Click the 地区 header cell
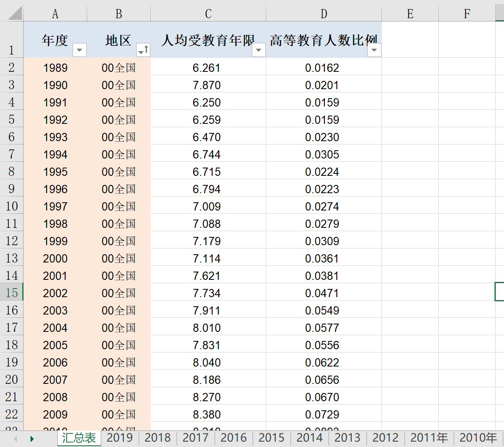 (x=119, y=40)
